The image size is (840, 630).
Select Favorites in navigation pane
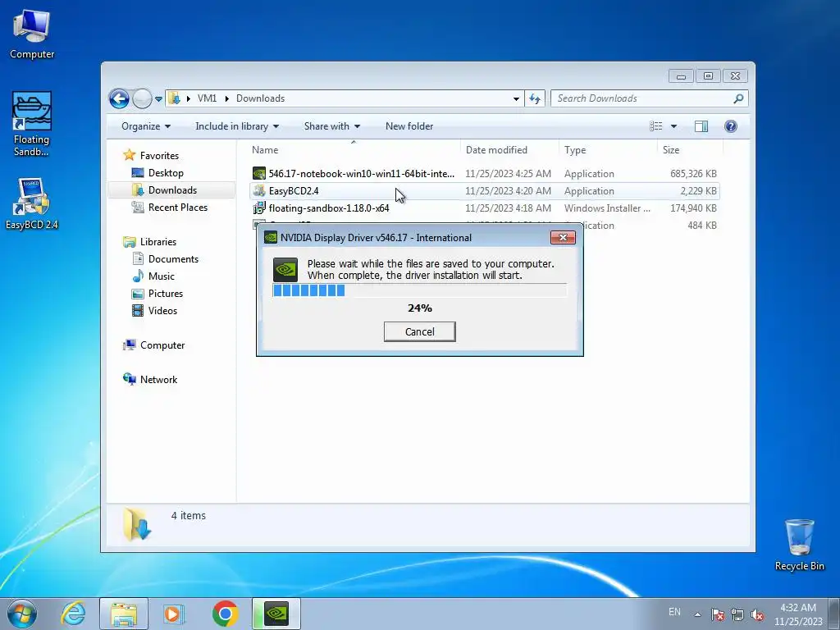point(151,156)
